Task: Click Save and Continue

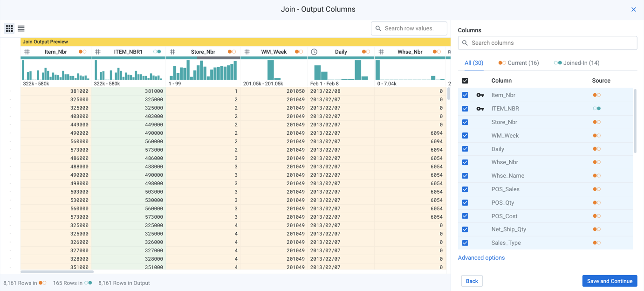Action: 610,281
